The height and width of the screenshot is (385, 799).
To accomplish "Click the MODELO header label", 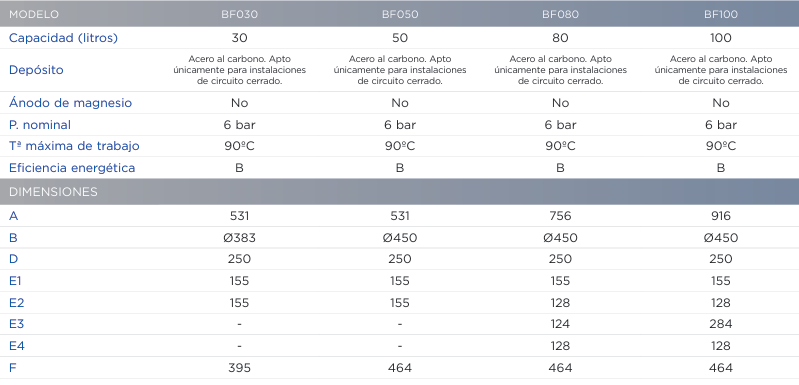I will coord(34,14).
